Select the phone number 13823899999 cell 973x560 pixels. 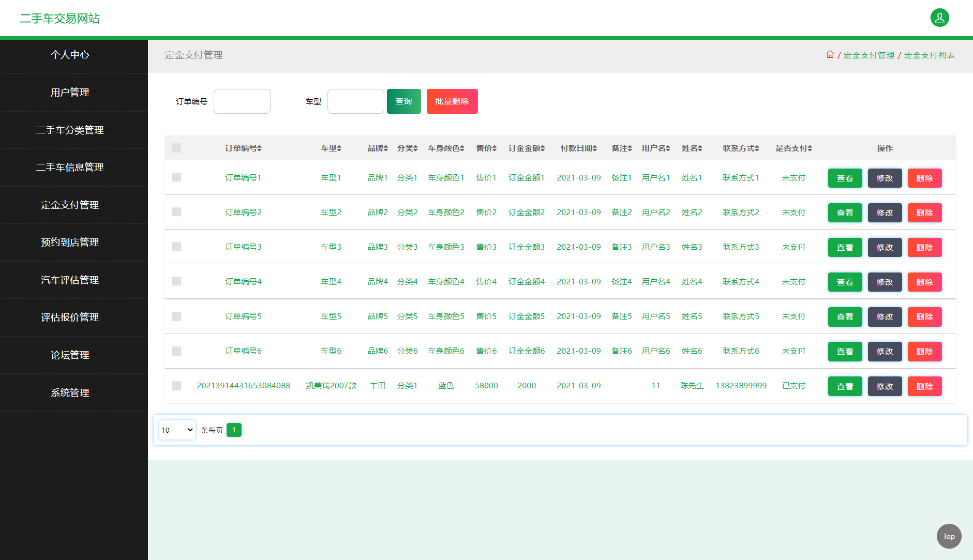[x=741, y=386]
